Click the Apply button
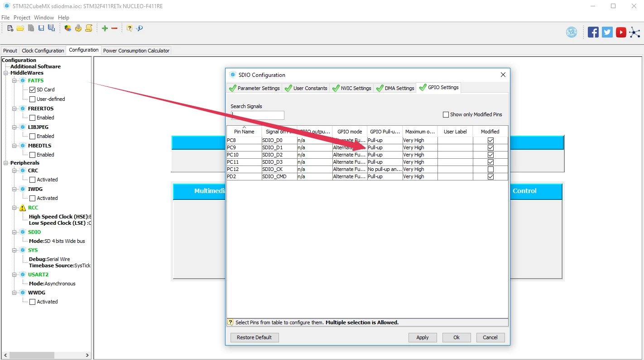The height and width of the screenshot is (360, 644). [x=423, y=337]
